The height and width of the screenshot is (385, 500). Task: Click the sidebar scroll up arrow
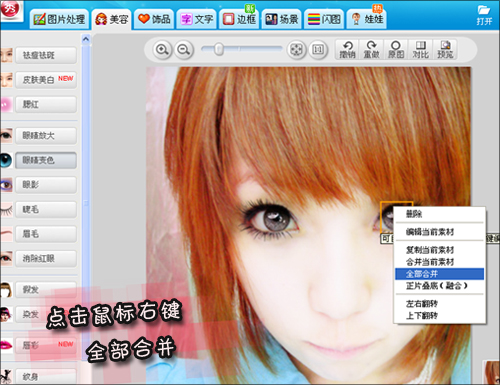[86, 39]
